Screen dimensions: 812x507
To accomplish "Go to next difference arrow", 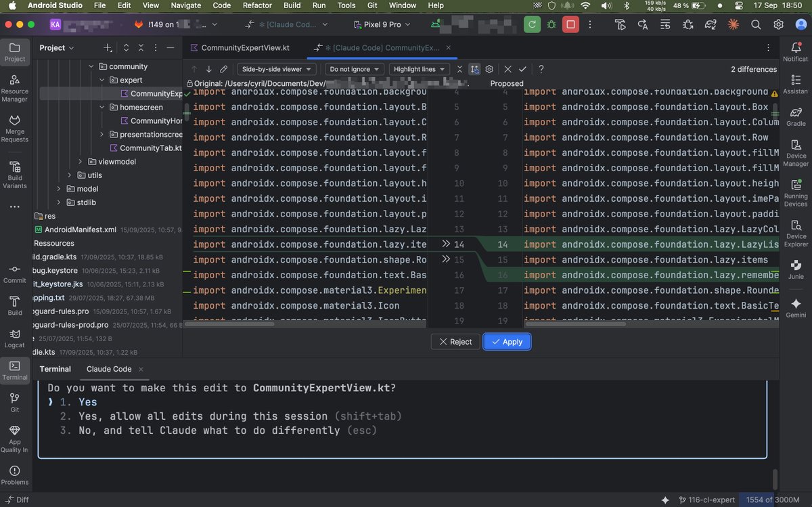I will pyautogui.click(x=208, y=69).
